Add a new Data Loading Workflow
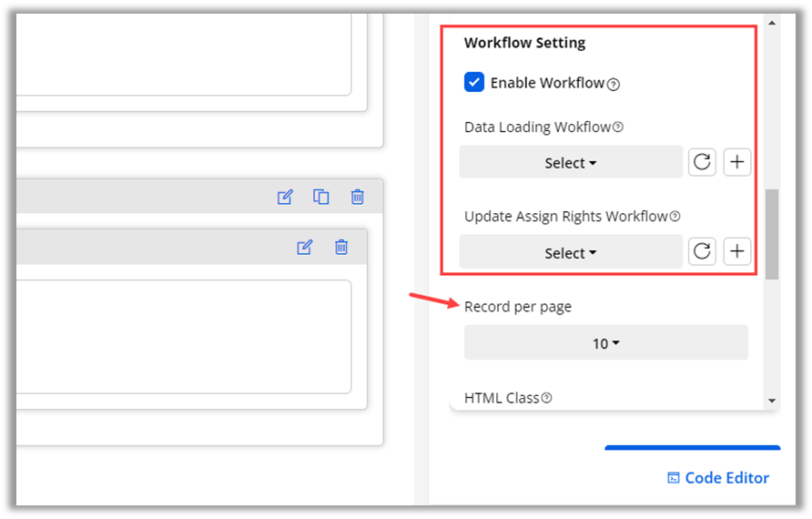Viewport: 812px width, 519px height. (737, 163)
